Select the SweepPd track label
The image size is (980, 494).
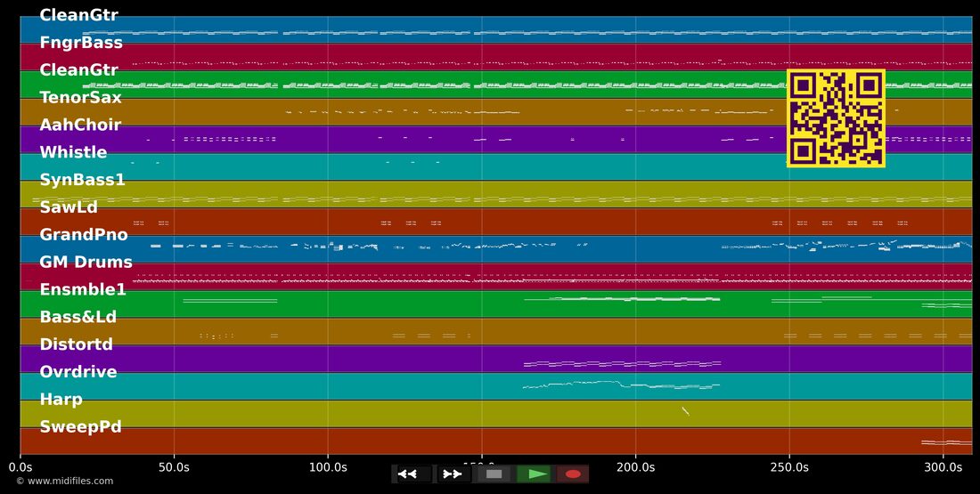click(80, 427)
